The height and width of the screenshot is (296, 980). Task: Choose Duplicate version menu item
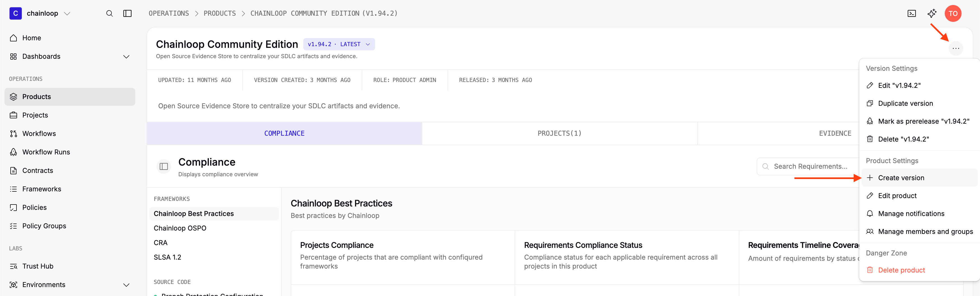click(x=919, y=103)
